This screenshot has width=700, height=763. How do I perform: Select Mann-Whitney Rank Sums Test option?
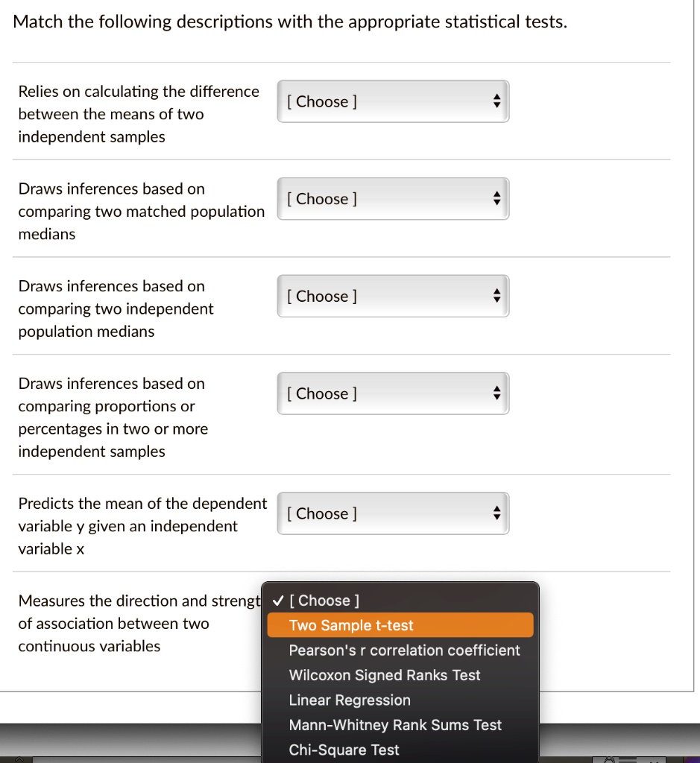point(395,725)
